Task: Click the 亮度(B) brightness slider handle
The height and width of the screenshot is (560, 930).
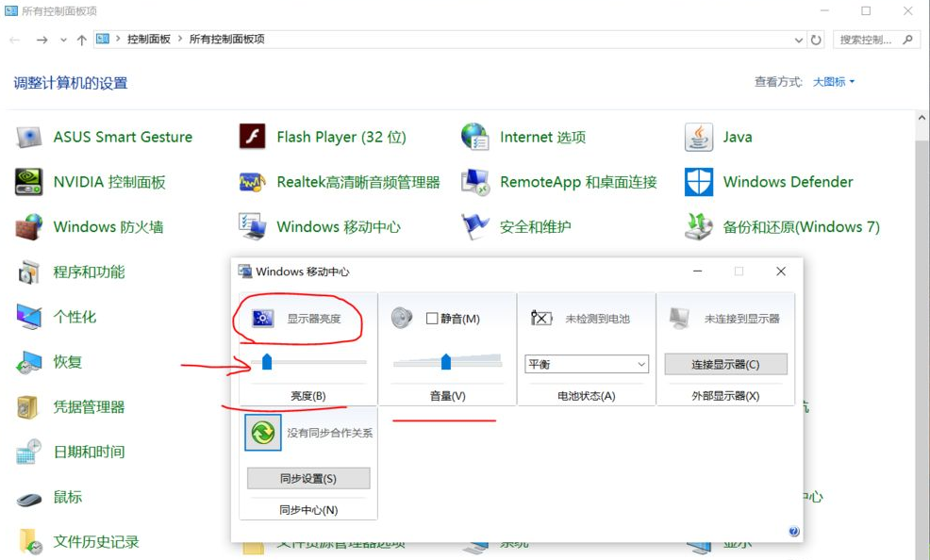Action: tap(265, 361)
